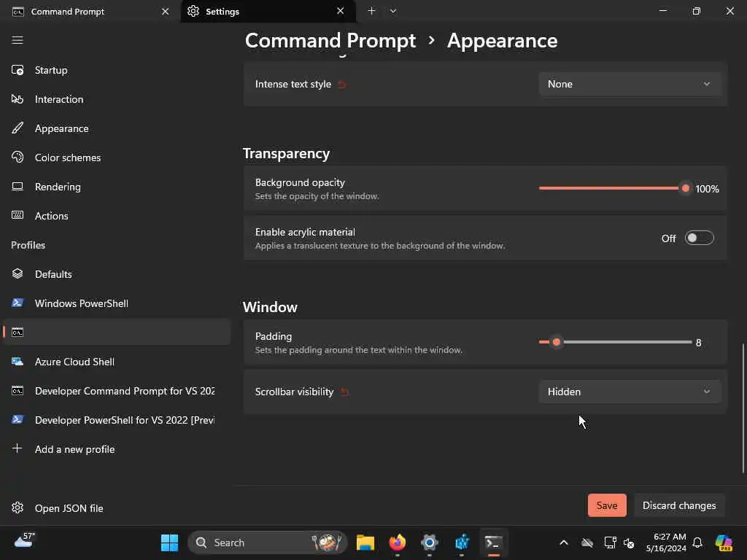This screenshot has width=747, height=560.
Task: Click the taskbar Search box
Action: [x=268, y=542]
